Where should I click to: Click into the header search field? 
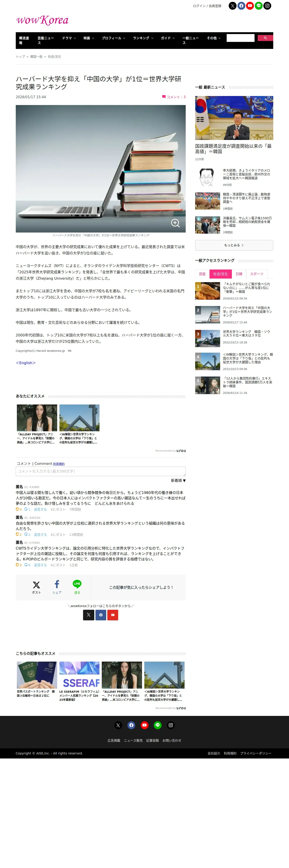[241, 38]
